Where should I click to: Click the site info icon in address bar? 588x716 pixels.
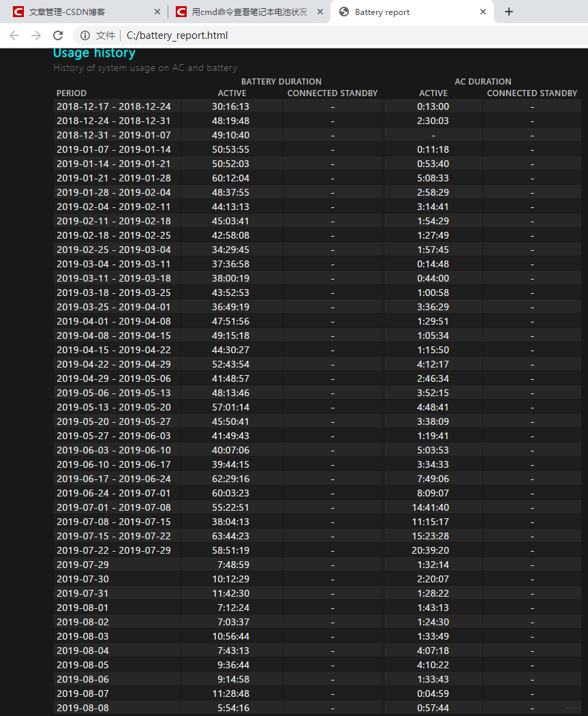(x=85, y=35)
